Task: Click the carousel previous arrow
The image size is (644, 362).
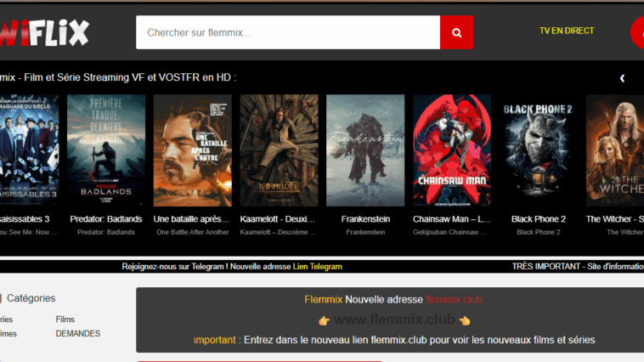Action: click(x=622, y=78)
